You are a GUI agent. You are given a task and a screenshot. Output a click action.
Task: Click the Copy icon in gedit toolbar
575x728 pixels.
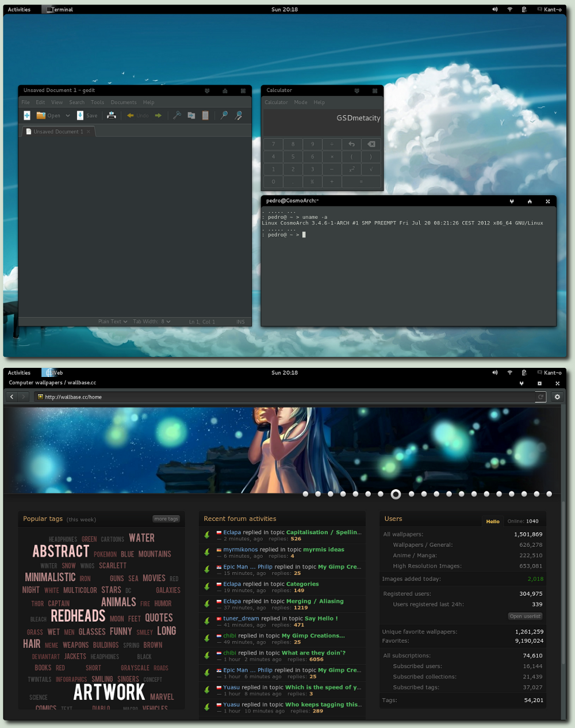click(191, 116)
